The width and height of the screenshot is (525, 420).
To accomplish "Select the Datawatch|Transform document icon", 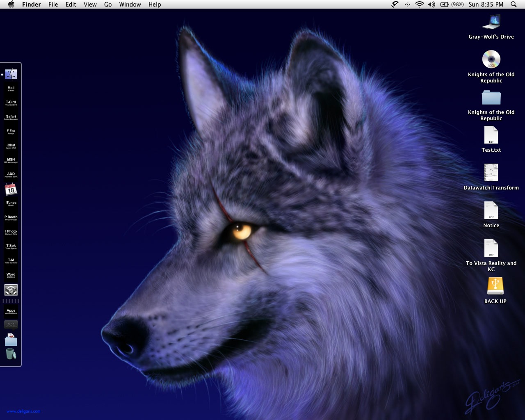I will [x=491, y=173].
